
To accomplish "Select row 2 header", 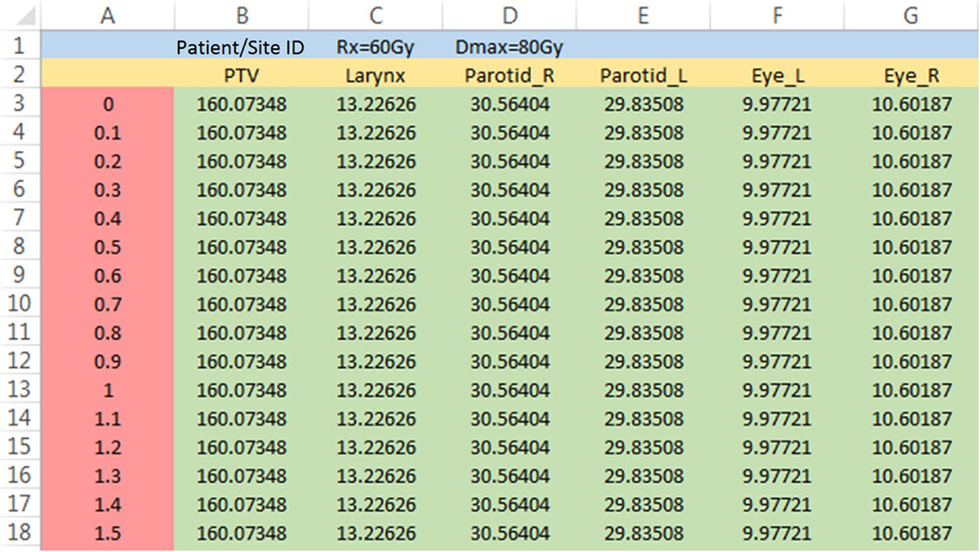I will (x=20, y=74).
